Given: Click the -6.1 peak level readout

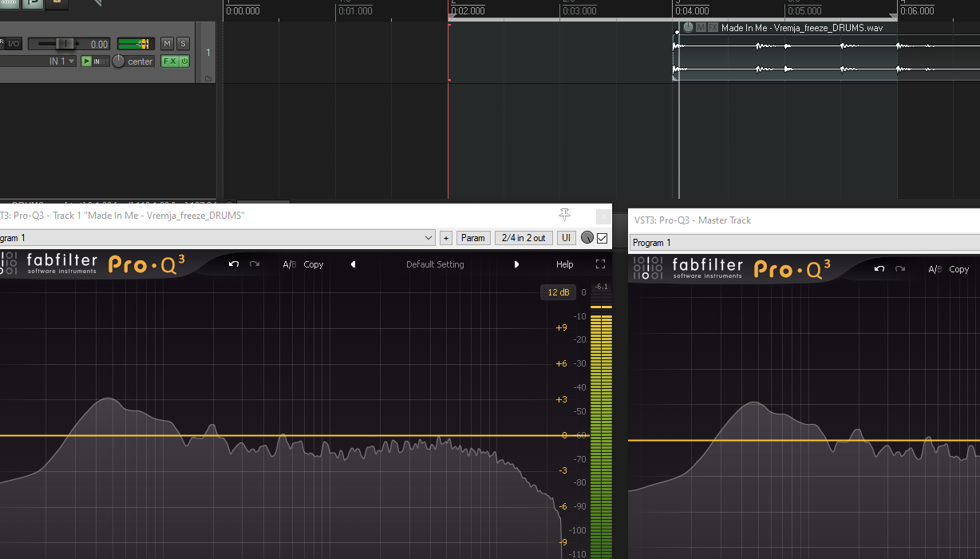Looking at the screenshot, I should click(x=601, y=287).
